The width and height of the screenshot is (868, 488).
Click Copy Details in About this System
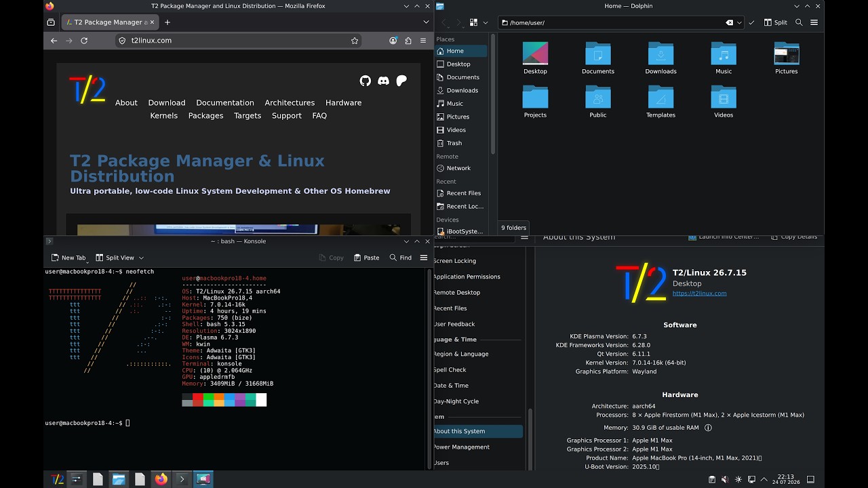click(x=794, y=237)
